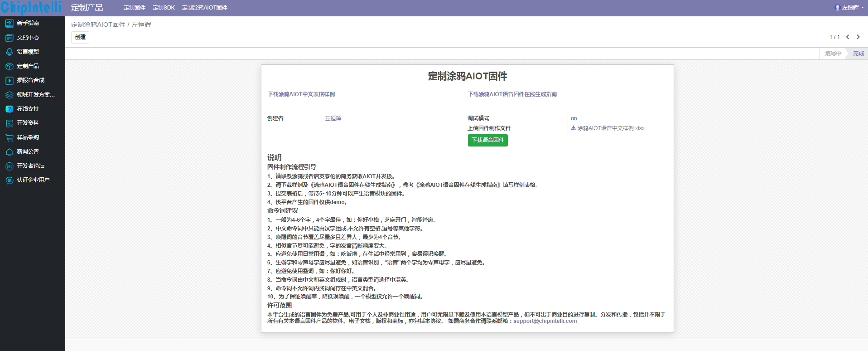868x351 pixels.
Task: Click the 文档中心 sidebar label
Action: coord(28,38)
